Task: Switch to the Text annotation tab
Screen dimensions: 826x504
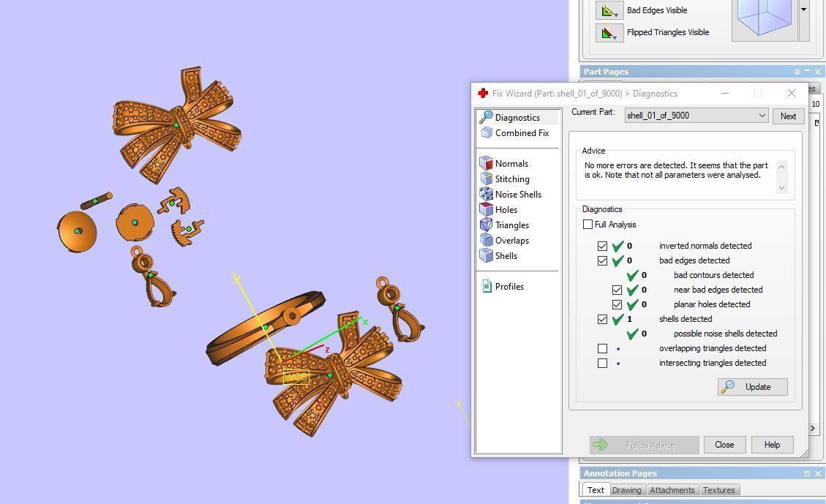Action: (596, 490)
